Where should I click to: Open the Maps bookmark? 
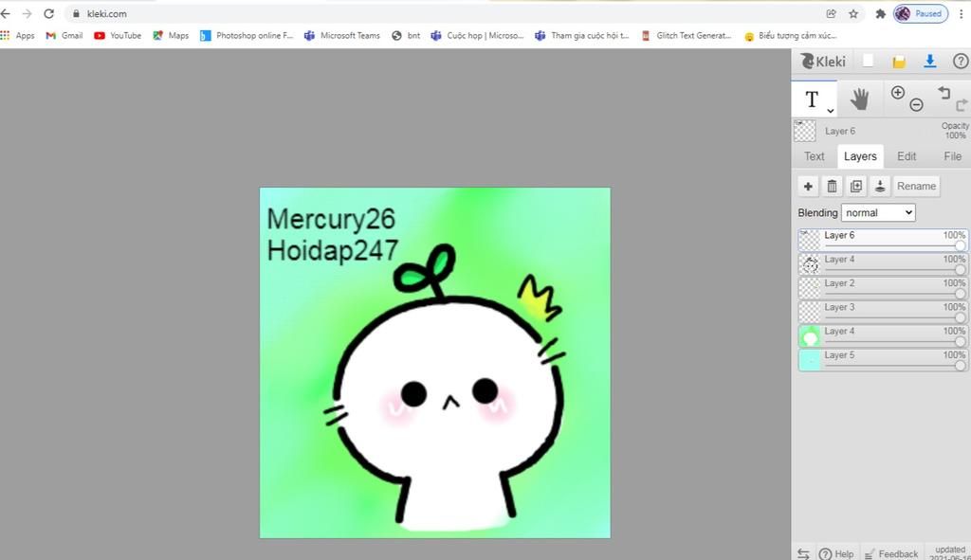tap(171, 36)
